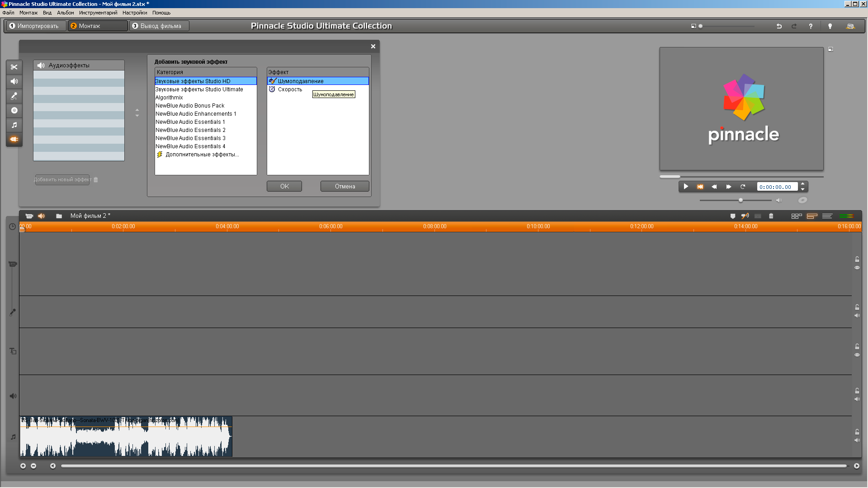
Task: Switch to the Вывод фильма tab
Action: [160, 26]
